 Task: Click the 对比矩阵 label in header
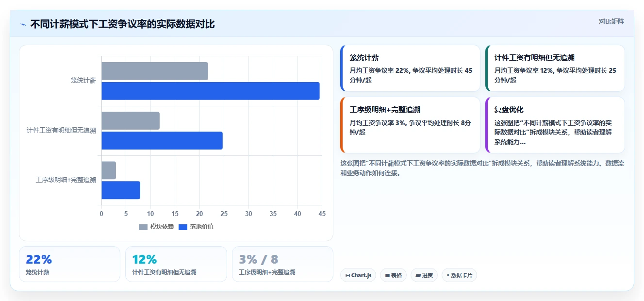[x=611, y=21]
